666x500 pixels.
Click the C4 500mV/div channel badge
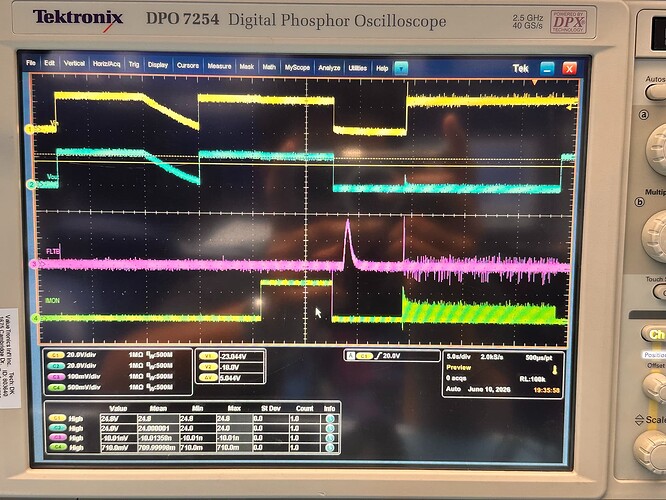55,387
